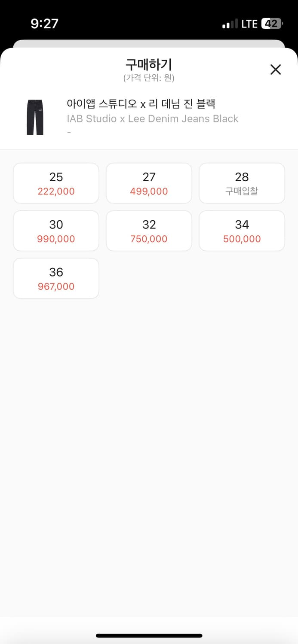The height and width of the screenshot is (644, 298).
Task: Tap the black jeans product thumbnail
Action: pyautogui.click(x=35, y=117)
